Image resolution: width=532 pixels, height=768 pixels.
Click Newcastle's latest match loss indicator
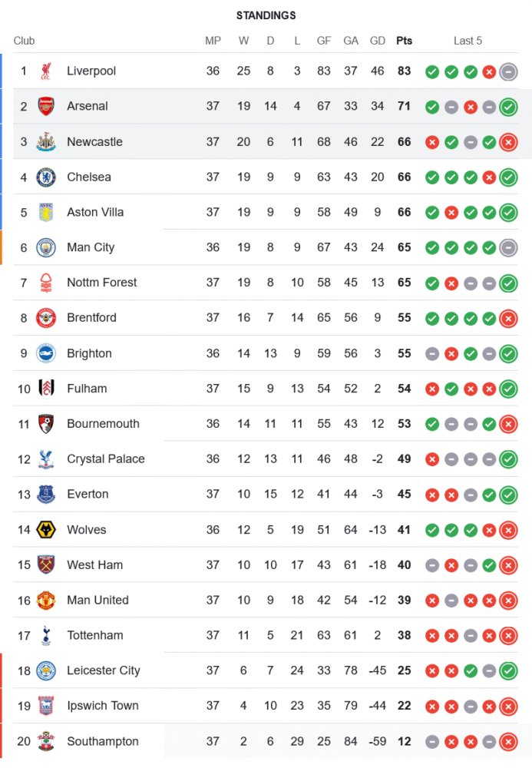click(507, 142)
